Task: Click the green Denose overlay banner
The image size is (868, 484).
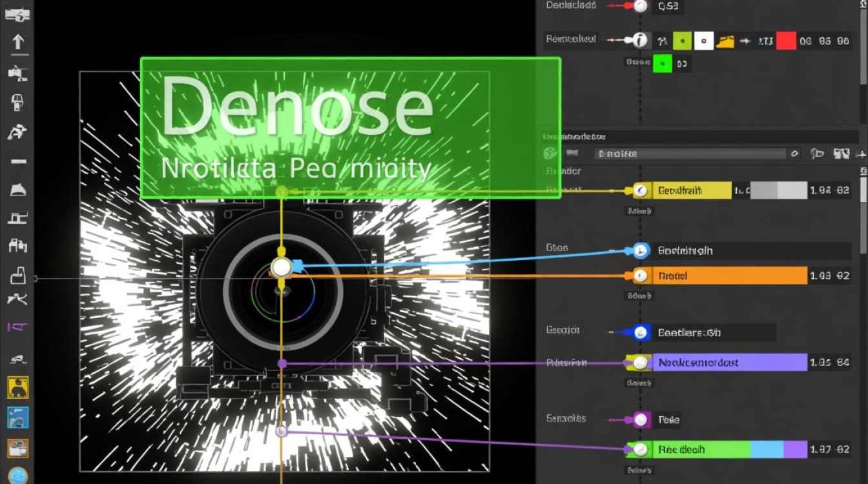Action: pos(350,128)
